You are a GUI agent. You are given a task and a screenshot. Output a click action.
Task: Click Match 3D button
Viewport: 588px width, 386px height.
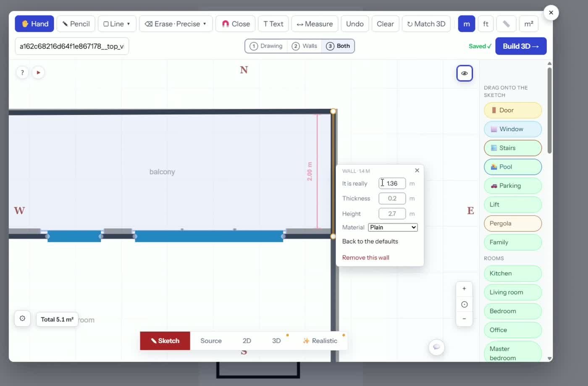(426, 24)
